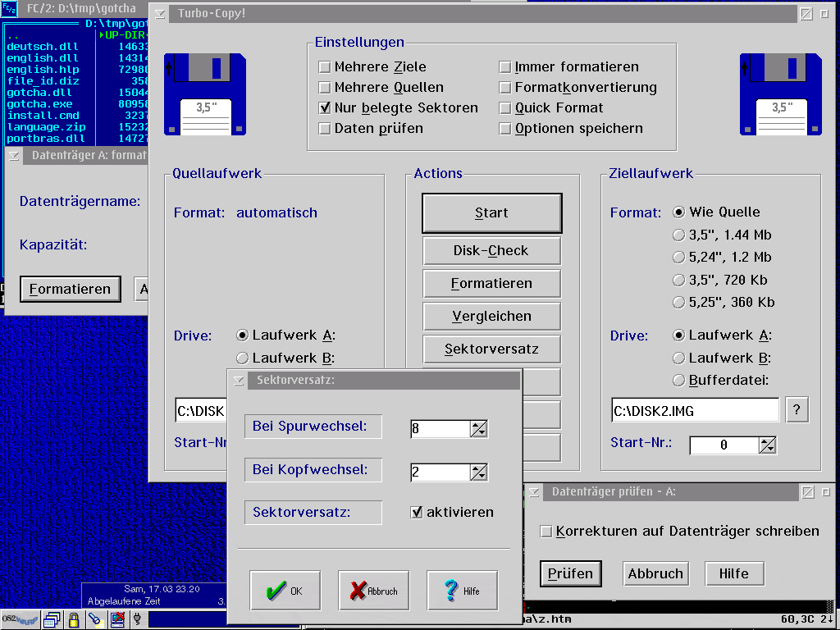This screenshot has width=840, height=630.
Task: Confirm the Sektorversatz dialog with OK
Action: coord(285,591)
